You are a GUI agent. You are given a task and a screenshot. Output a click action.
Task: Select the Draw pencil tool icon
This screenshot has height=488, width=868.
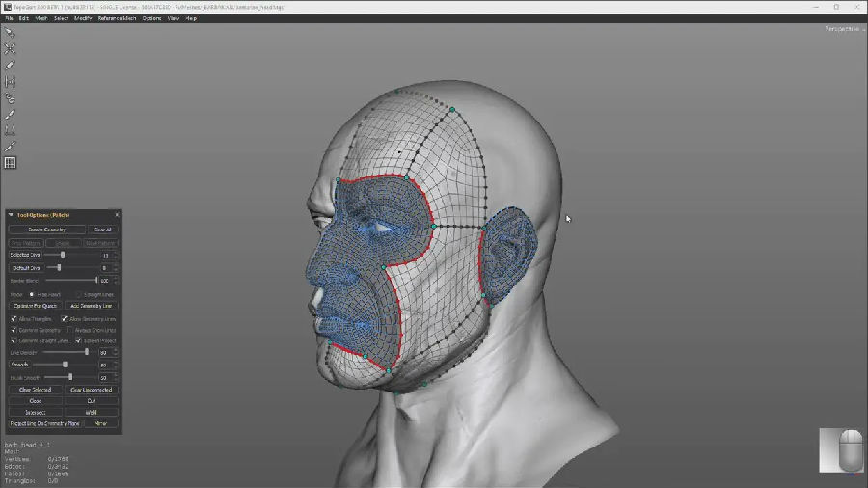click(x=11, y=65)
